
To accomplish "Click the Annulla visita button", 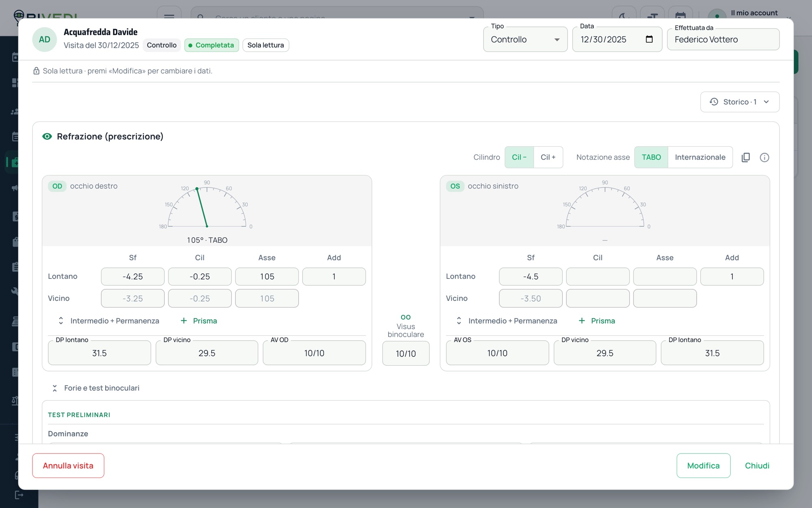I will point(68,466).
